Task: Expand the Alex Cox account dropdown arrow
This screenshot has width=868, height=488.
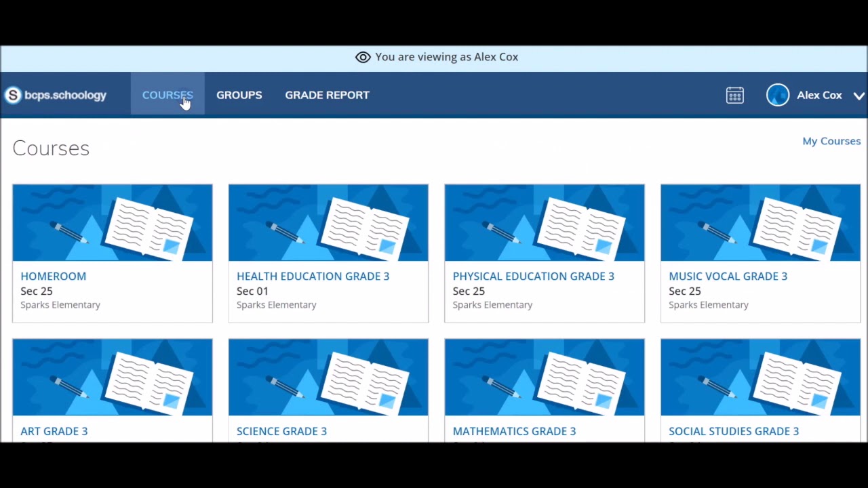Action: tap(859, 96)
